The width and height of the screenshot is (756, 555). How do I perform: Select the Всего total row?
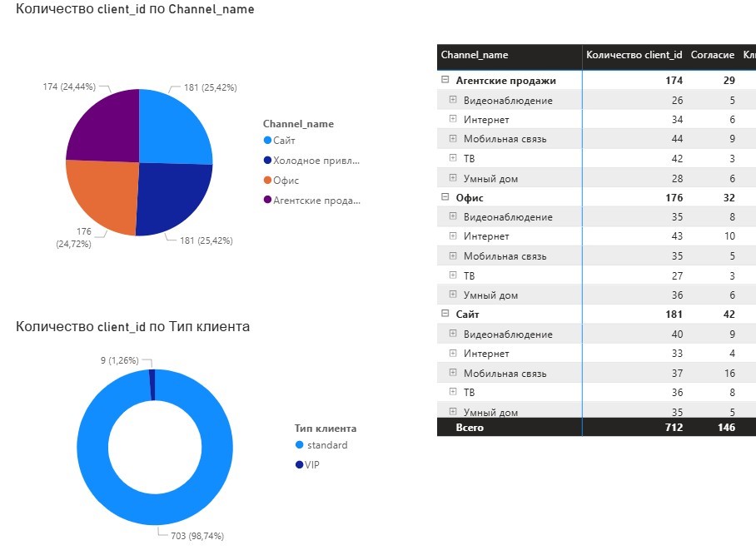tap(470, 428)
